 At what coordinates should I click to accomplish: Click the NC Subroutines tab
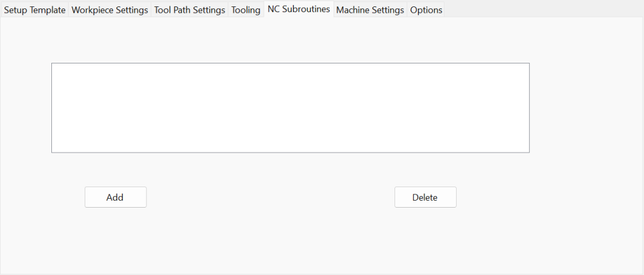[x=299, y=9]
